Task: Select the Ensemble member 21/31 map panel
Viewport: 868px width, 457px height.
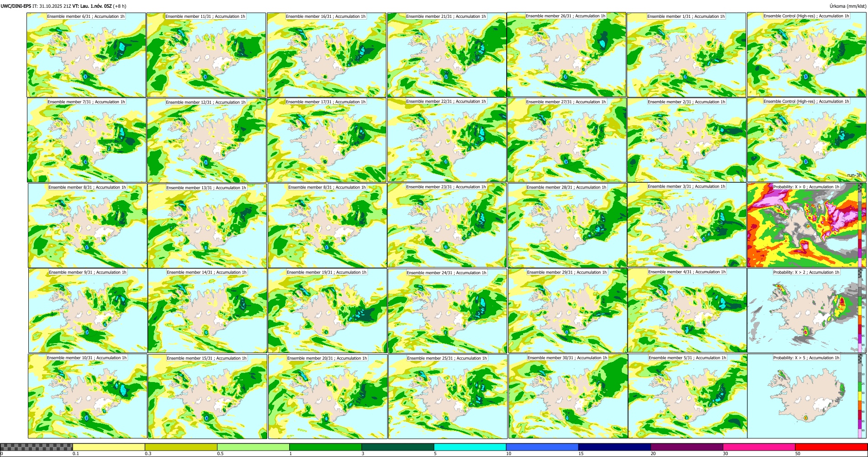Action: 447,55
